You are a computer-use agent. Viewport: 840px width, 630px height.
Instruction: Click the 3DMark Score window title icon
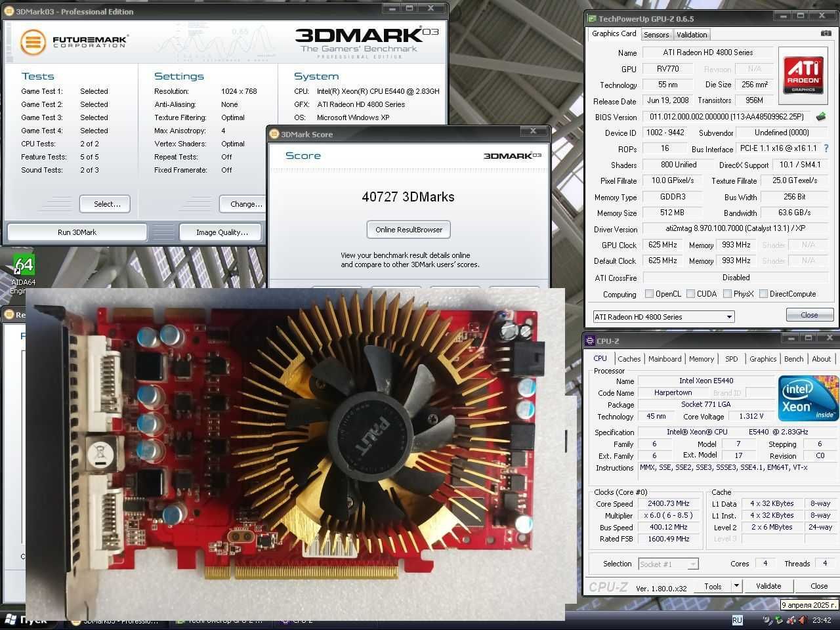click(x=275, y=134)
